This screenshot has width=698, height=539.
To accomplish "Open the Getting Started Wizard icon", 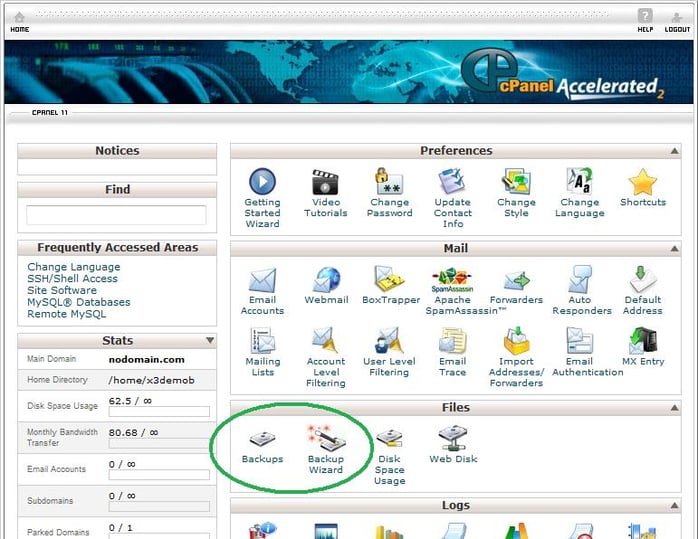I will click(x=262, y=181).
